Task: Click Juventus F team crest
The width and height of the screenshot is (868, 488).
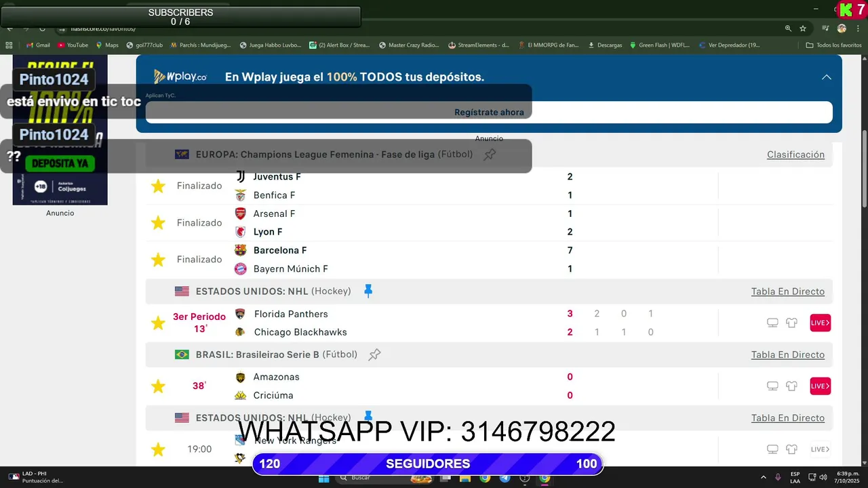Action: click(x=241, y=177)
